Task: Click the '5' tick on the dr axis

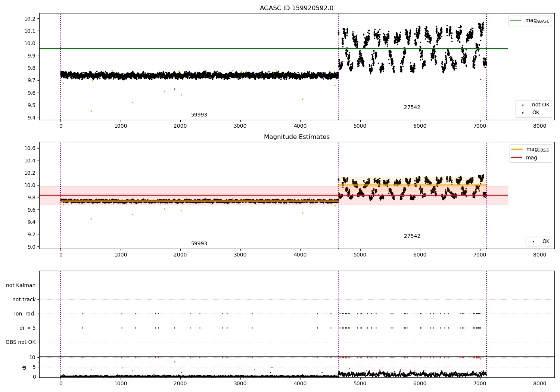Action: click(34, 367)
